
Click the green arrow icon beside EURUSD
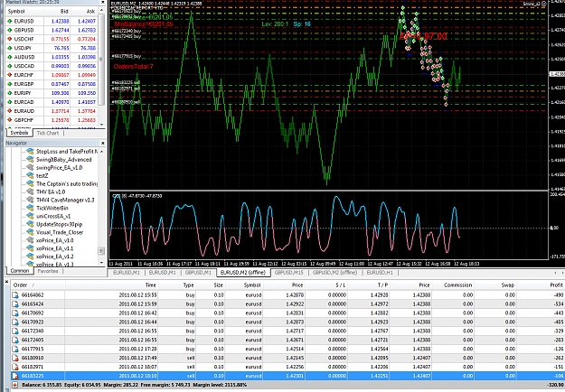click(x=10, y=22)
